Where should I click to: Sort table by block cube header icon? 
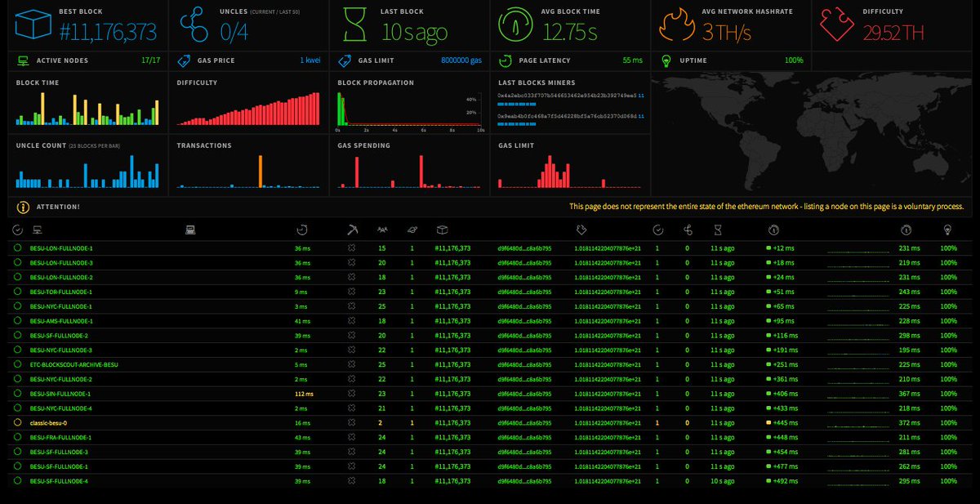pos(441,230)
